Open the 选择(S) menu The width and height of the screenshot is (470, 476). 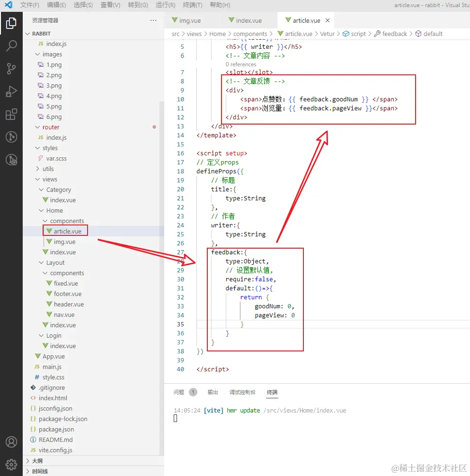[x=83, y=5]
